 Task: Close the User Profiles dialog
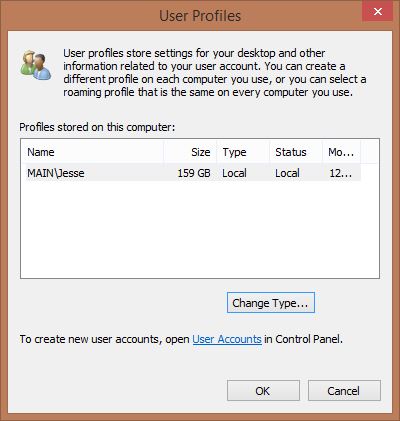377,12
